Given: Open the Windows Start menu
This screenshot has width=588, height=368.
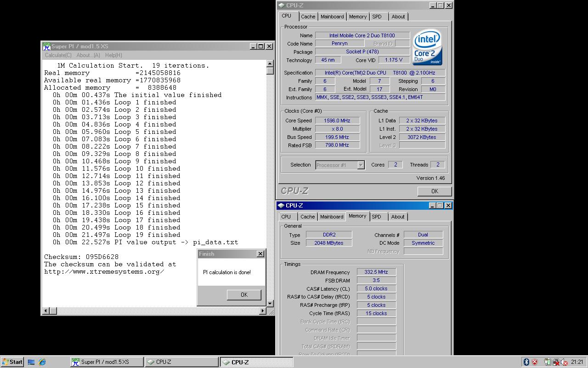Looking at the screenshot, I should [x=12, y=362].
